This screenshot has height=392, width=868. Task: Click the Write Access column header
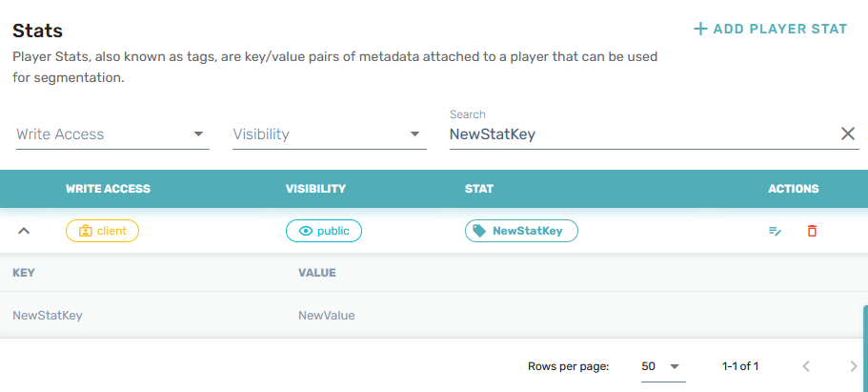[x=108, y=189]
